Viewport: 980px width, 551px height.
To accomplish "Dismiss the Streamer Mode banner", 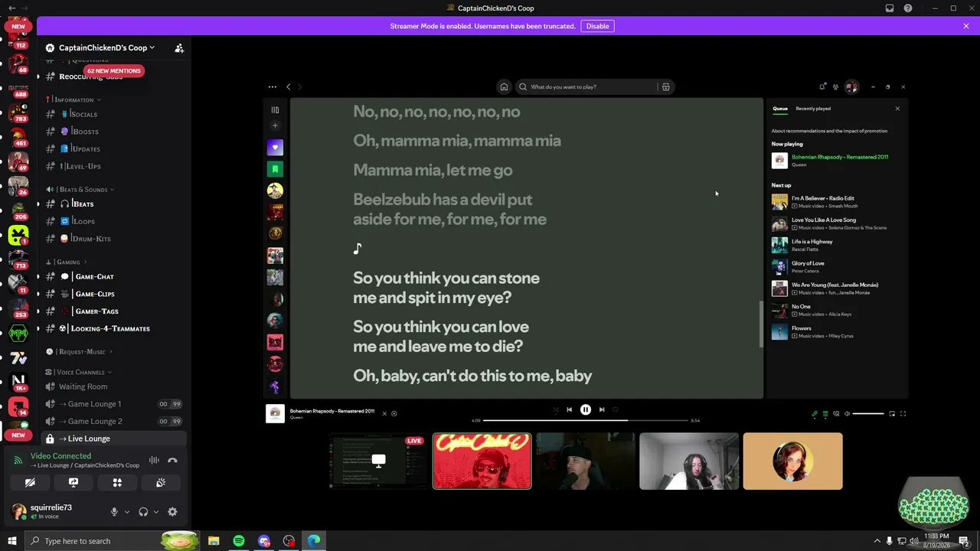I will coord(966,26).
